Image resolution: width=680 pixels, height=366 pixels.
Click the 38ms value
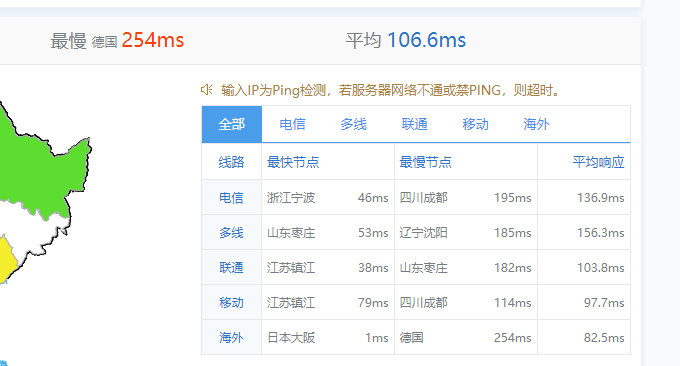[373, 268]
